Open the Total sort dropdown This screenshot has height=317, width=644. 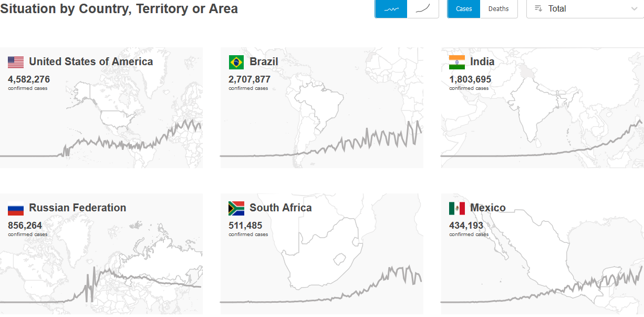585,9
